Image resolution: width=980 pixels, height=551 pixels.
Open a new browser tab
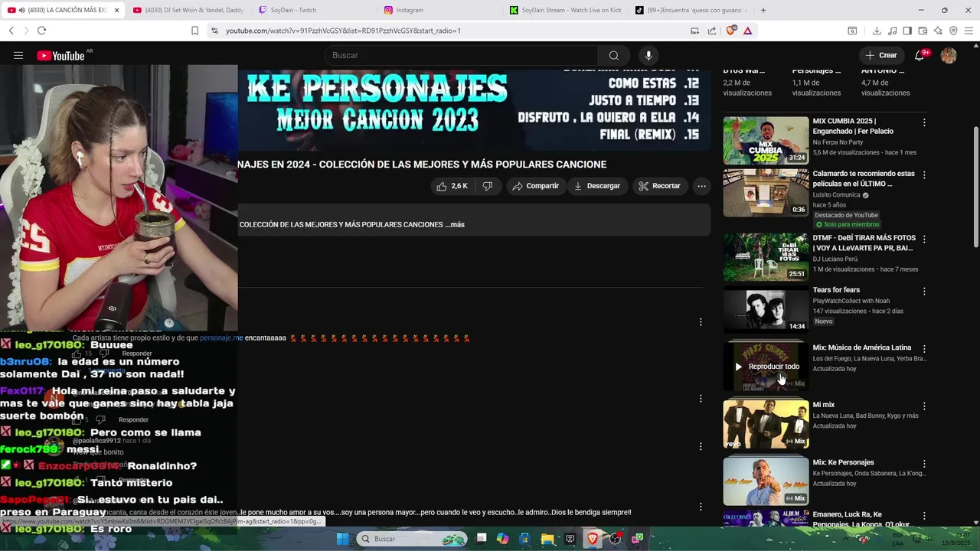coord(763,10)
